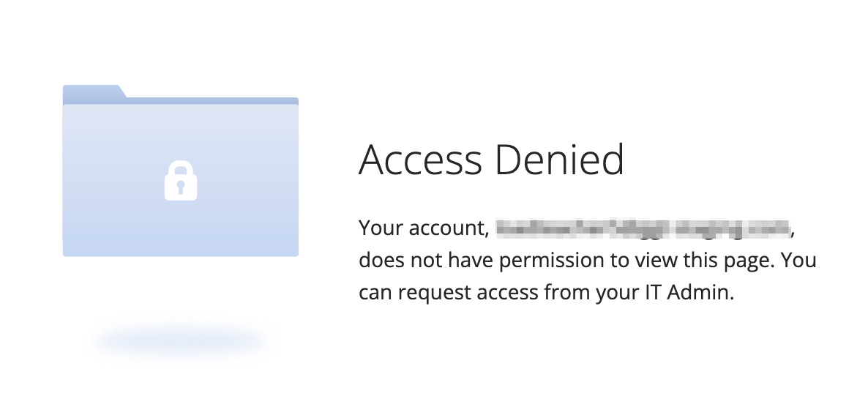Click the Access Denied heading

point(492,160)
